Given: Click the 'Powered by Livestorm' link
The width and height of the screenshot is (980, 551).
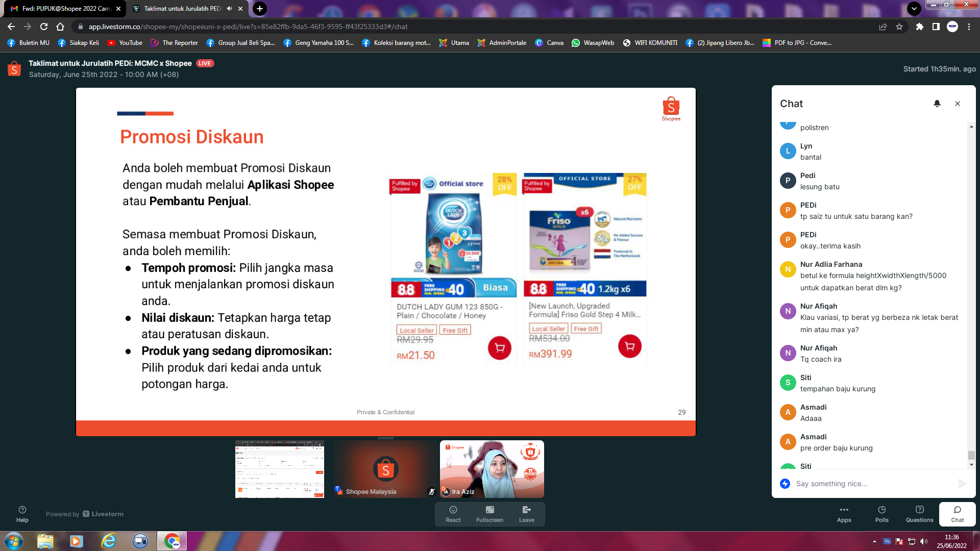Looking at the screenshot, I should click(85, 514).
